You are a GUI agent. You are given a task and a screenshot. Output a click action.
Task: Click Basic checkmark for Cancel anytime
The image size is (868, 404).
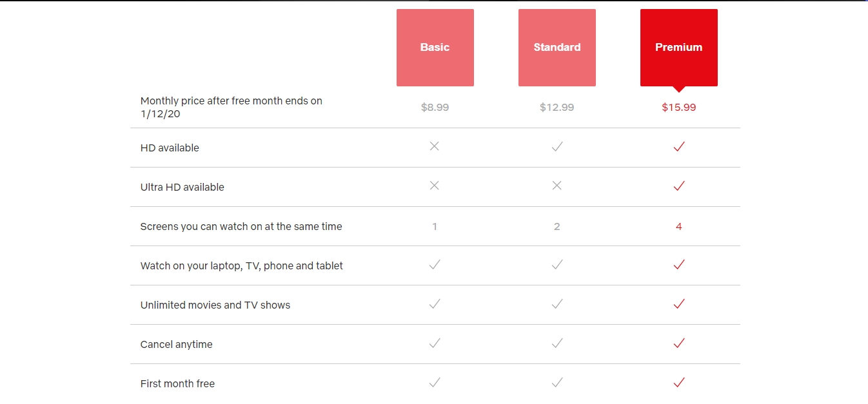(x=435, y=343)
